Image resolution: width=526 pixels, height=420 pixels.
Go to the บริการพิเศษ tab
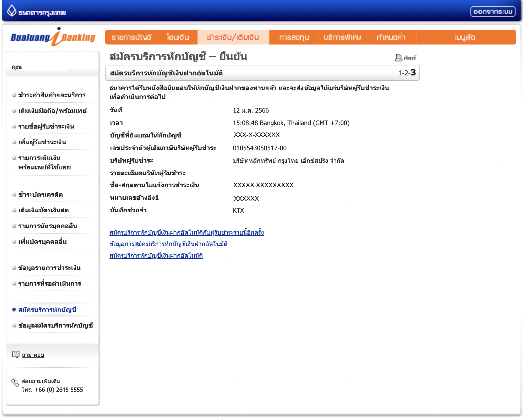click(x=342, y=37)
